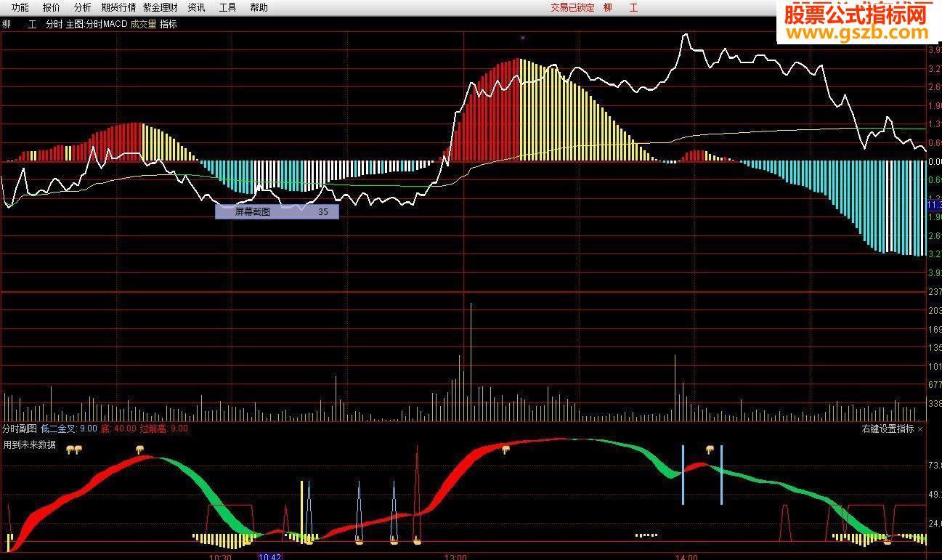Open the 帮助 menu
The width and height of the screenshot is (942, 560).
(x=259, y=7)
